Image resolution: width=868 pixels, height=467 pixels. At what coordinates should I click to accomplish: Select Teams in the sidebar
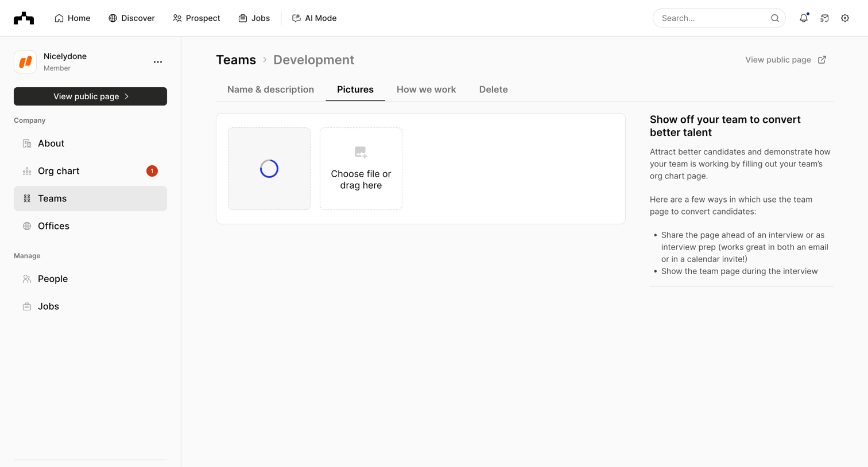(90, 199)
